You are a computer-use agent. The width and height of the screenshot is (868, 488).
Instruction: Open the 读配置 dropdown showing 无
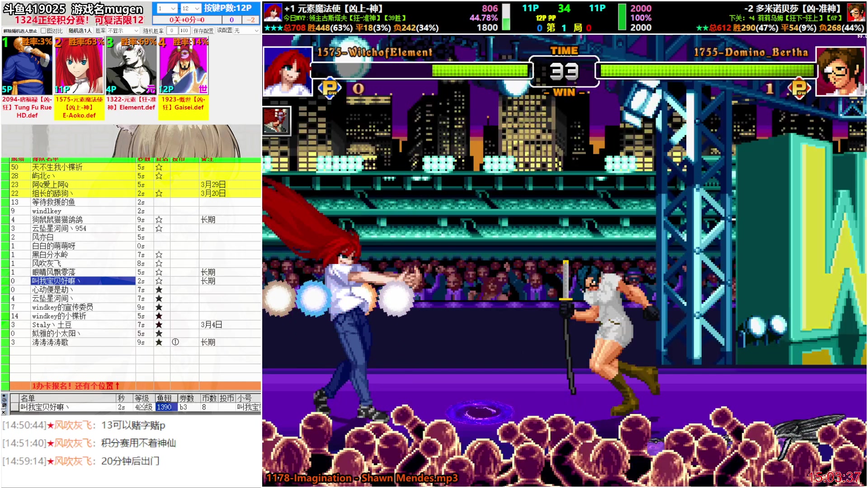[246, 31]
